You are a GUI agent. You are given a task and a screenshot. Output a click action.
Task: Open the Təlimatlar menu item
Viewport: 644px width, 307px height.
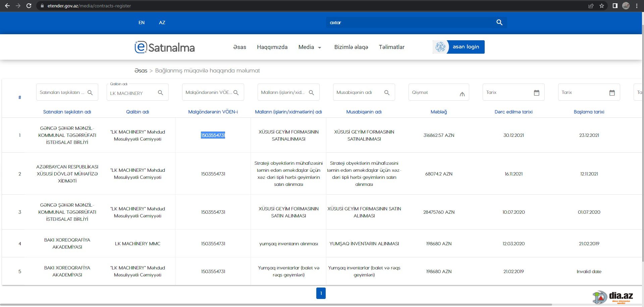[x=391, y=47]
